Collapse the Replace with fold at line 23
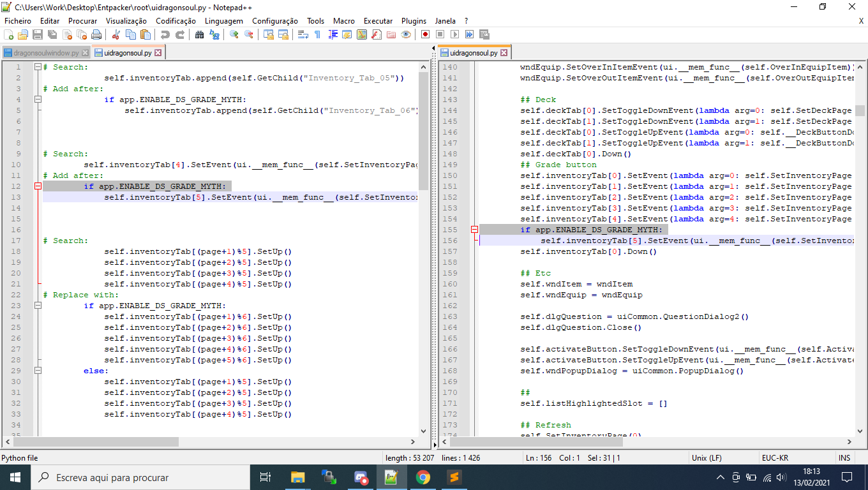 38,305
